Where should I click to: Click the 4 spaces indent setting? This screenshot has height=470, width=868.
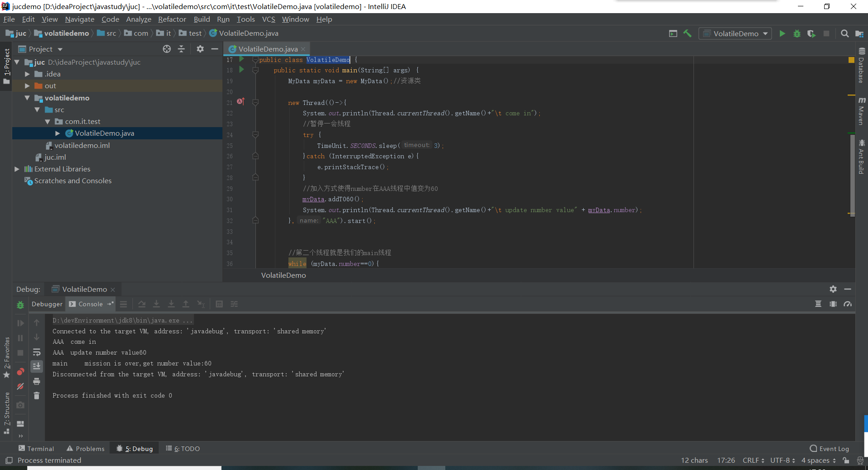coord(818,461)
